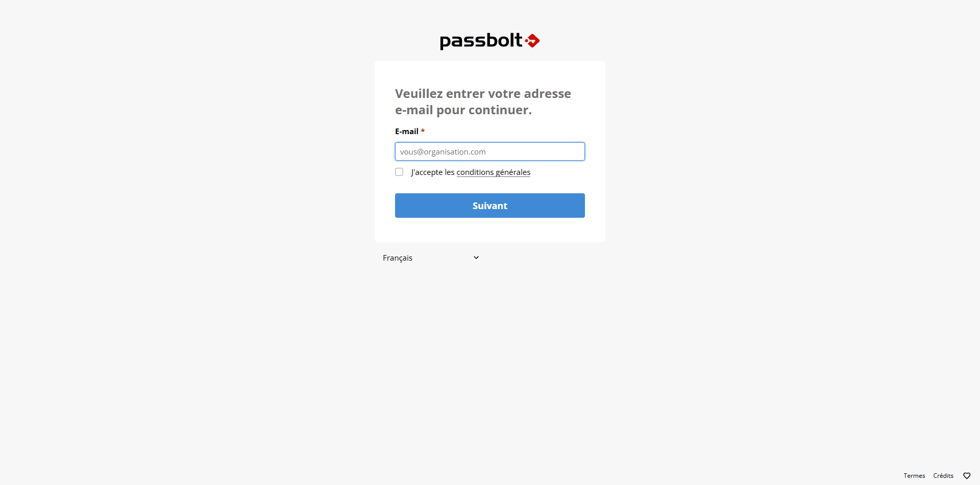980x485 pixels.
Task: Click the chevron arrow next to Français
Action: [476, 258]
